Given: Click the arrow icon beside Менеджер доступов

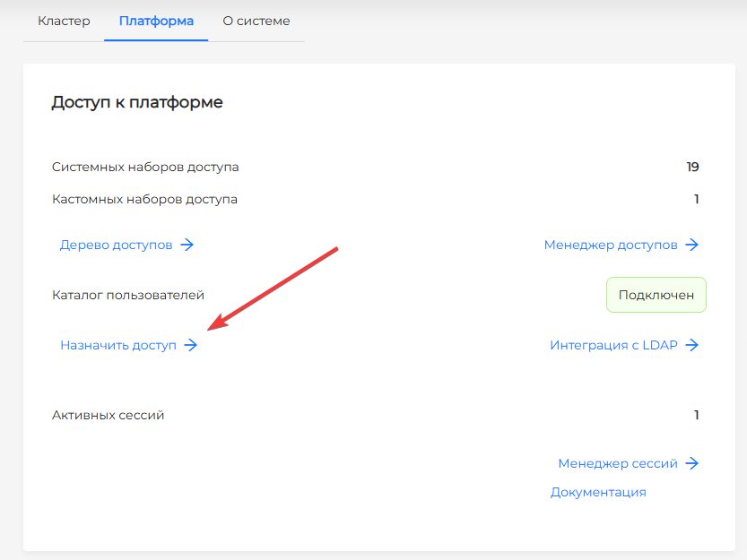Looking at the screenshot, I should pyautogui.click(x=692, y=245).
